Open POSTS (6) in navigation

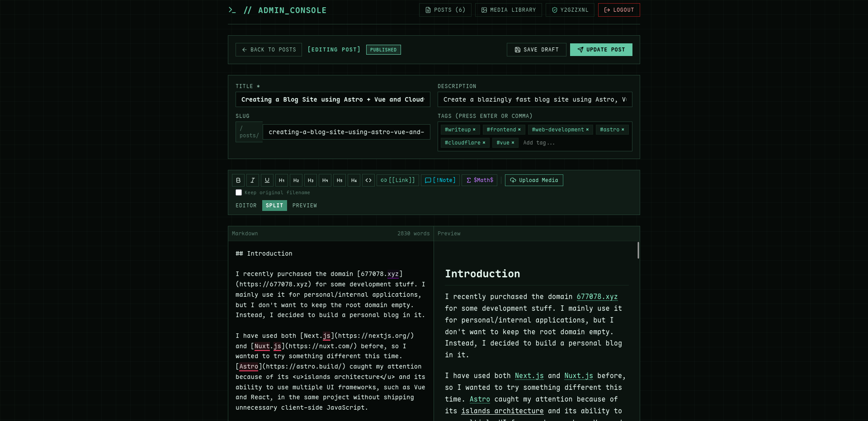click(x=445, y=10)
